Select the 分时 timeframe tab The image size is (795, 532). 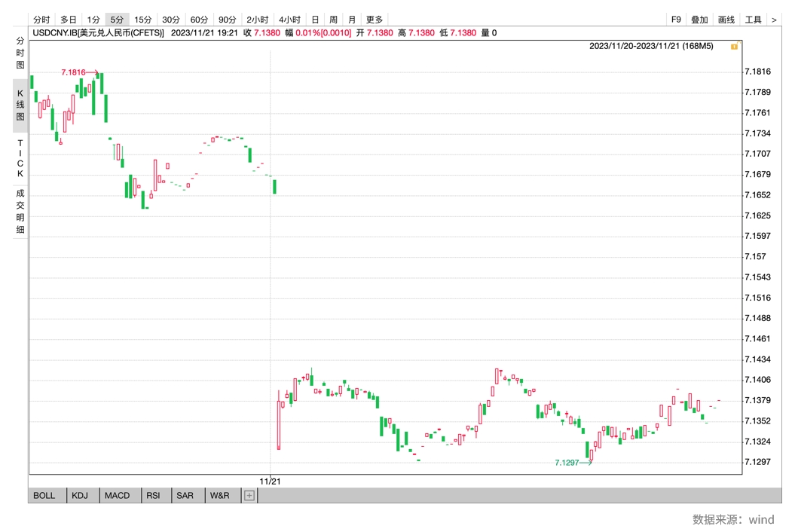41,20
